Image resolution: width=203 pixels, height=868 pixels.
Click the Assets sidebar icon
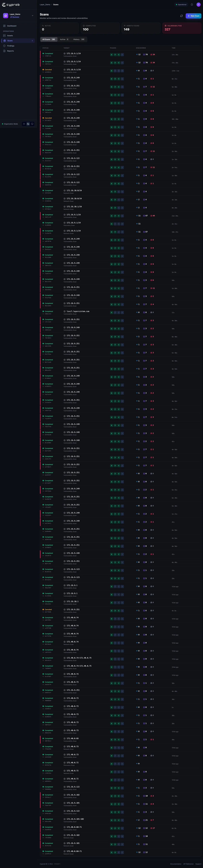(4, 35)
